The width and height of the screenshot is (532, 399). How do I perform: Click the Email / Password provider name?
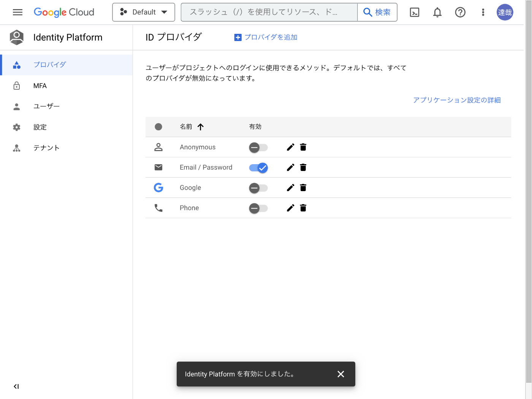pos(206,167)
